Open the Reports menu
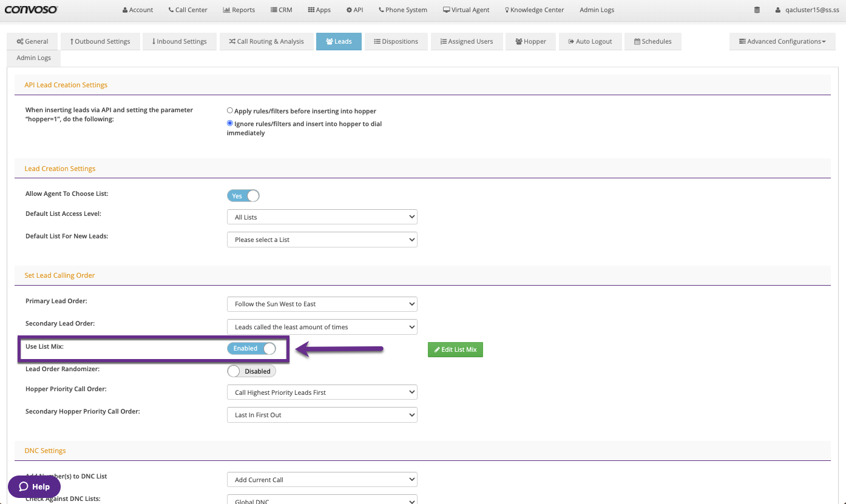This screenshot has height=504, width=846. point(239,10)
